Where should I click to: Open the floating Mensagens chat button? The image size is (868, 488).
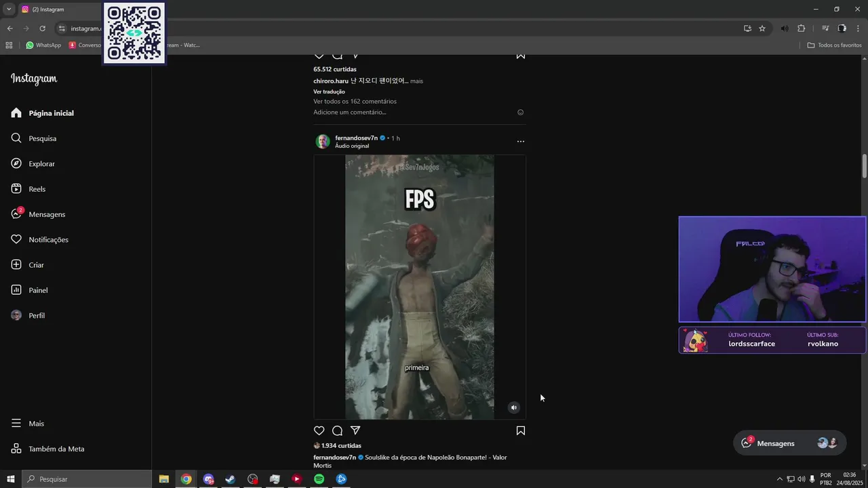click(790, 443)
